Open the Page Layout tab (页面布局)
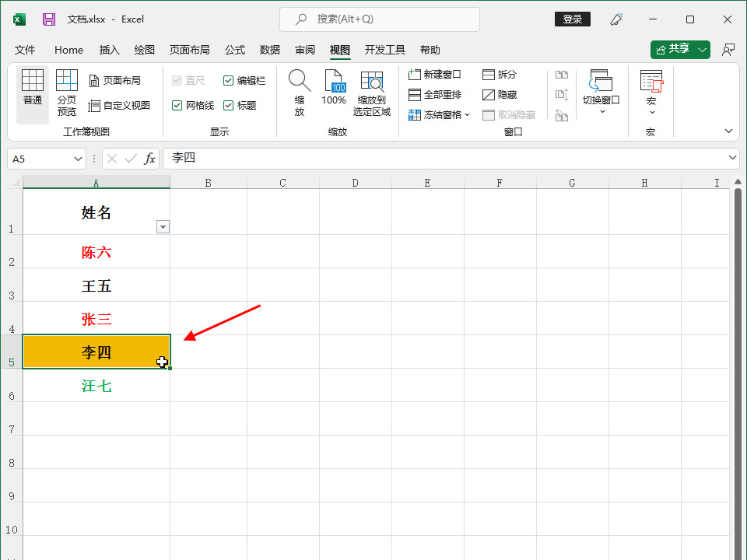Screen dimensions: 747x560 click(190, 50)
